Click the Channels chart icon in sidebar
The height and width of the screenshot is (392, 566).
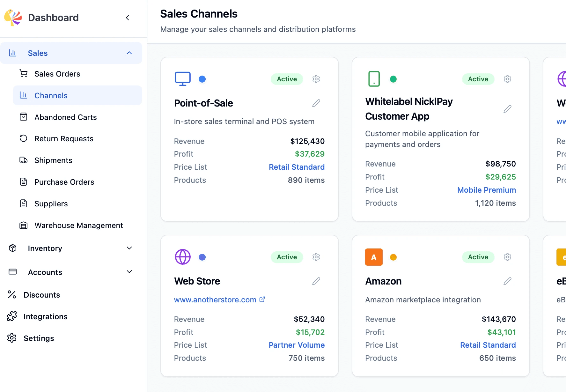point(23,95)
